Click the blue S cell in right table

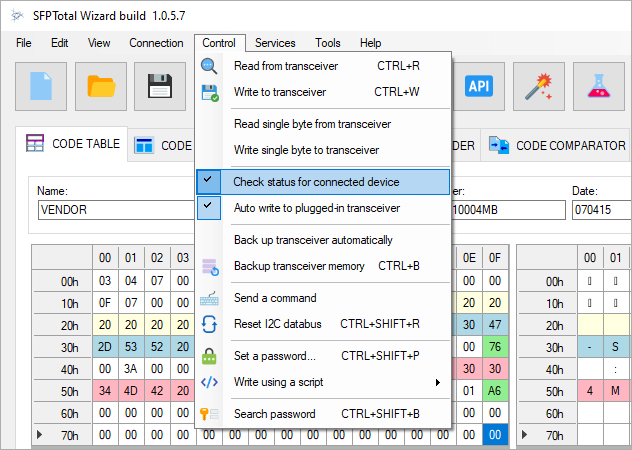coord(615,347)
